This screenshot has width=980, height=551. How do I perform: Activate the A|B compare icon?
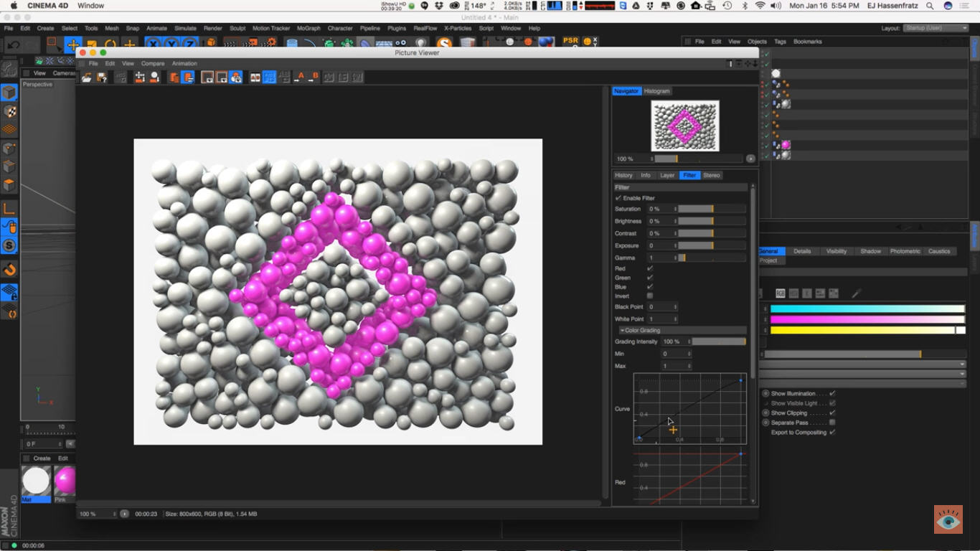pyautogui.click(x=255, y=77)
